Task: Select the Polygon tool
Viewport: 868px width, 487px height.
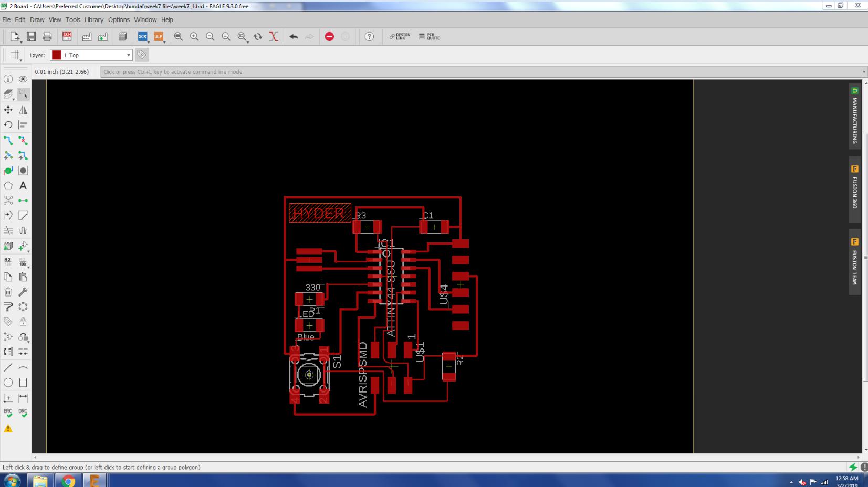Action: tap(8, 186)
